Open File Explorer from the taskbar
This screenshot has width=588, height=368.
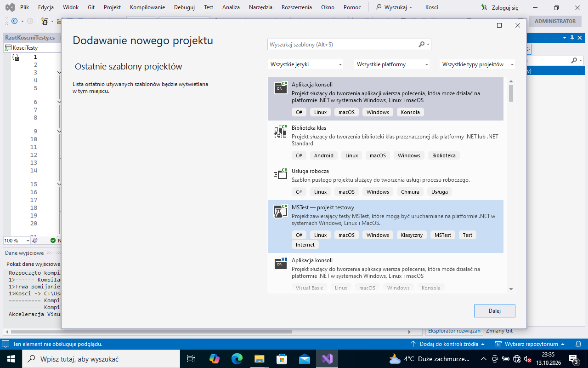pos(260,359)
